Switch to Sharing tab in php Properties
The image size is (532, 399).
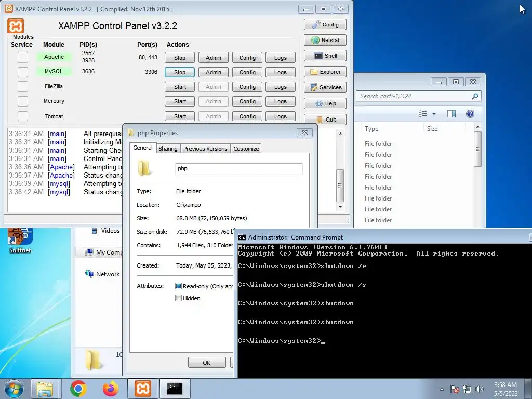[x=168, y=149]
